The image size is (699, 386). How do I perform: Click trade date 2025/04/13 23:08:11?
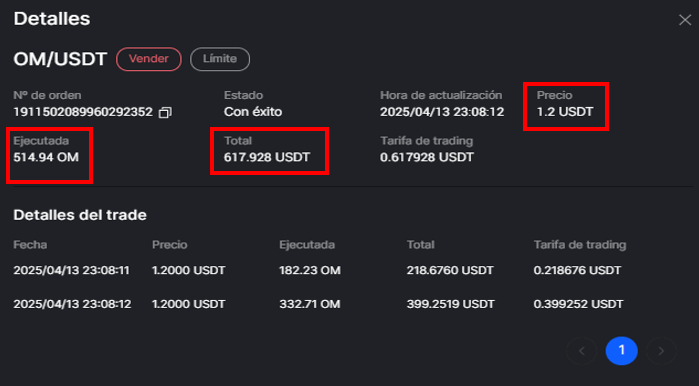point(71,270)
